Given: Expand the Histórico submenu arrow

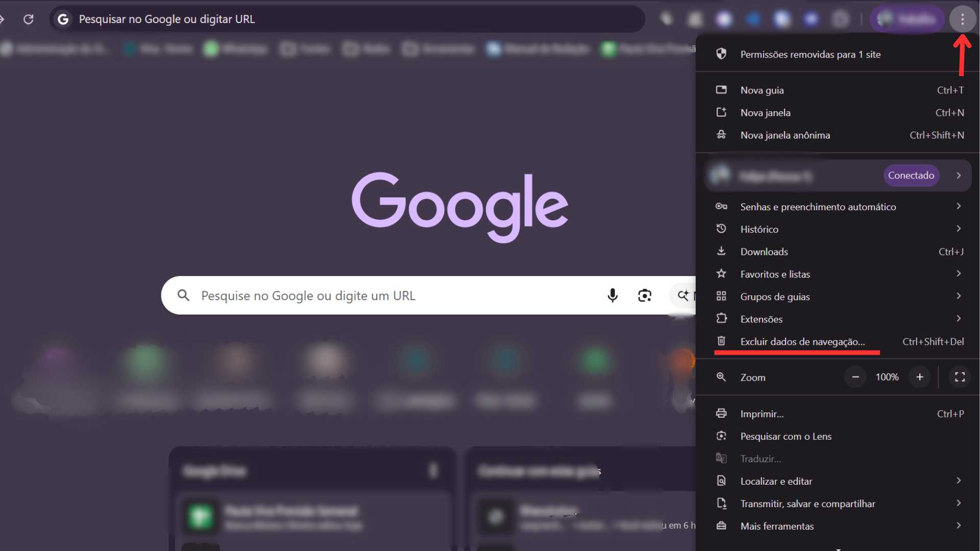Looking at the screenshot, I should coord(959,229).
